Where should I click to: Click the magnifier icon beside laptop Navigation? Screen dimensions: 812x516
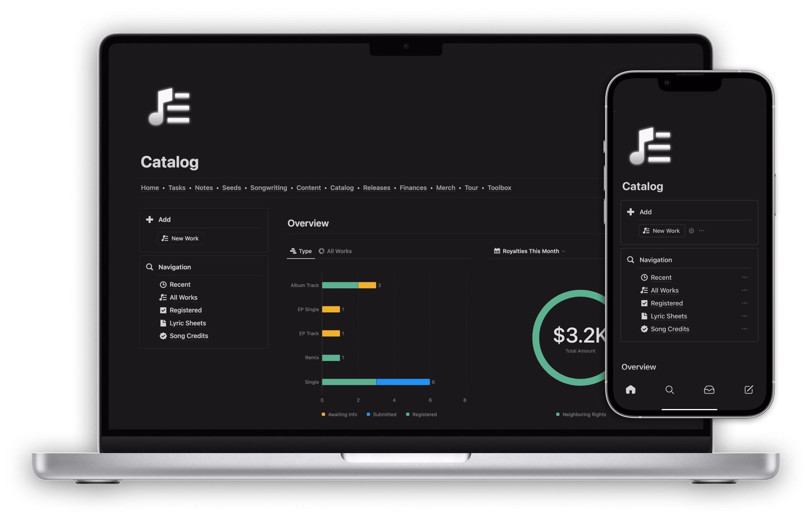(x=149, y=267)
